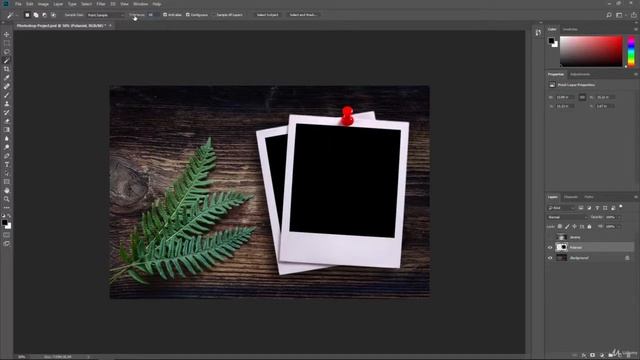
Task: Toggle Lock Transparent Pixels in Layers panel
Action: [560, 227]
